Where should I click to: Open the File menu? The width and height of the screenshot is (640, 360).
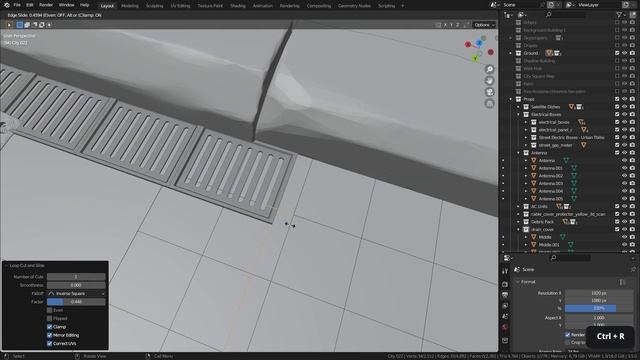[17, 5]
